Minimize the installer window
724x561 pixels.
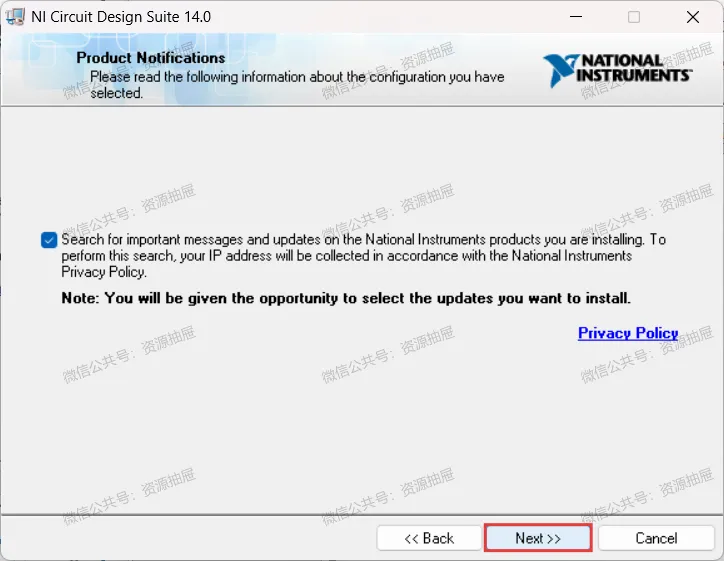[576, 17]
